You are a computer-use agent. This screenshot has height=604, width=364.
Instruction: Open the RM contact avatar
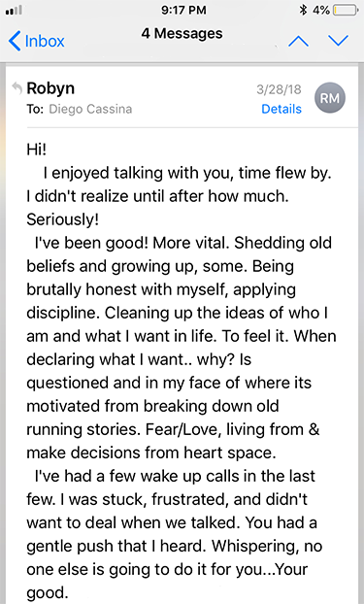coord(330,98)
